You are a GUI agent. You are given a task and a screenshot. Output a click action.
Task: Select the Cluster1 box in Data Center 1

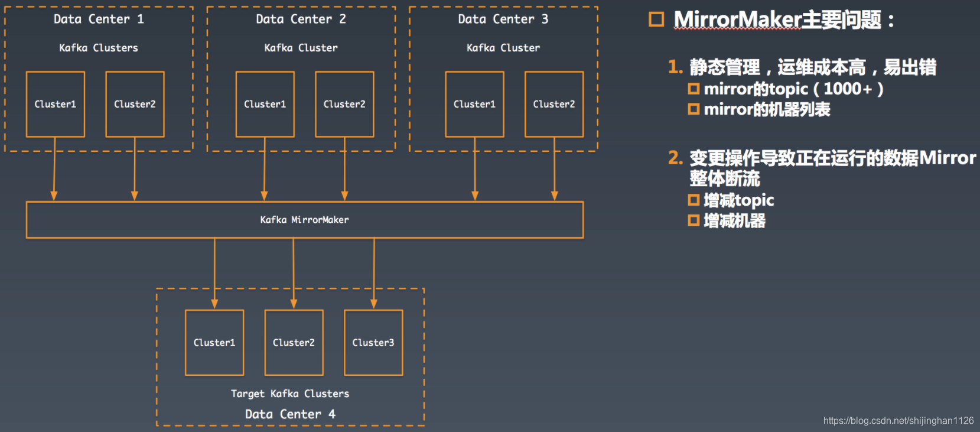[56, 104]
